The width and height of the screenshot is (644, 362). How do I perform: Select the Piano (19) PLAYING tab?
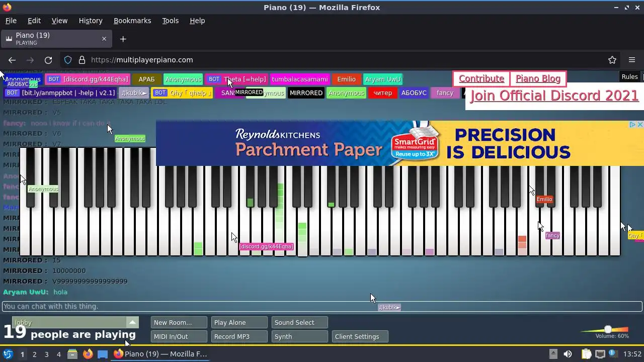click(55, 39)
